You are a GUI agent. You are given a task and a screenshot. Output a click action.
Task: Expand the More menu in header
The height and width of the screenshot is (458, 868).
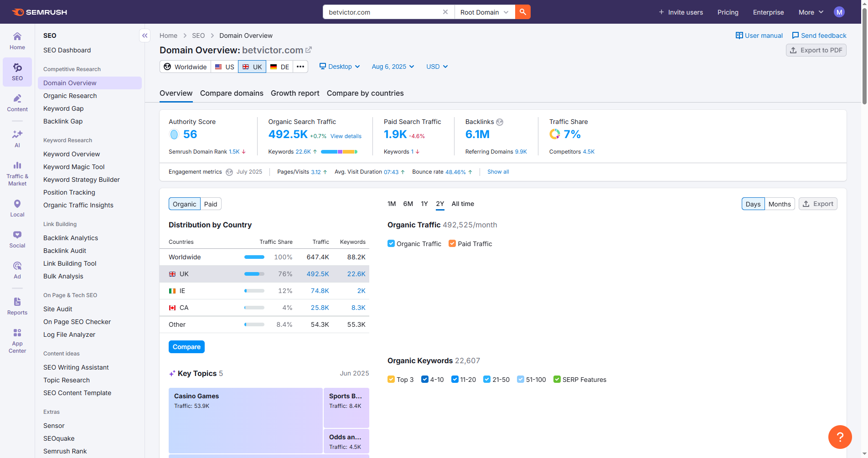point(811,12)
